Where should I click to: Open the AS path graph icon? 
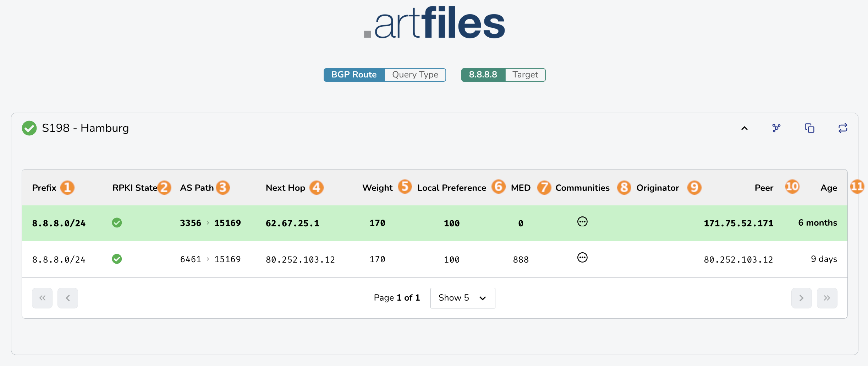[776, 128]
